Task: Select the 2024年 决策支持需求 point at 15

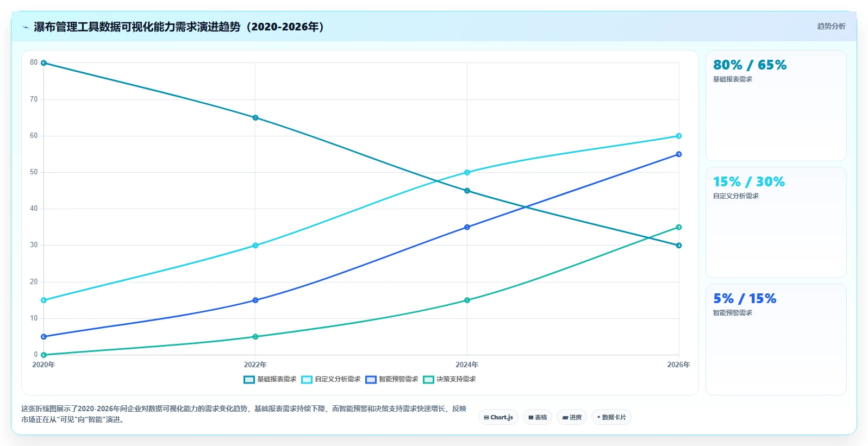Action: [467, 300]
